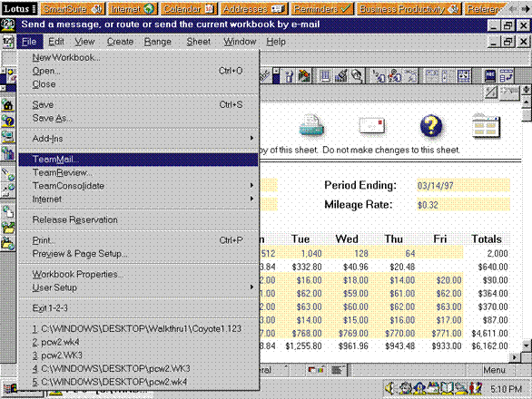This screenshot has width=532, height=399.
Task: Expand the Add-Ins submenu arrow
Action: click(x=251, y=139)
